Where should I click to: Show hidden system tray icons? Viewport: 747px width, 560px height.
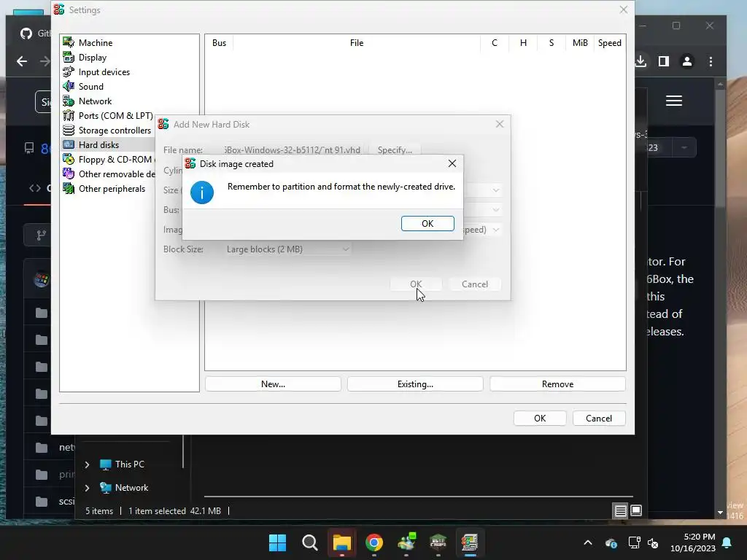(588, 542)
